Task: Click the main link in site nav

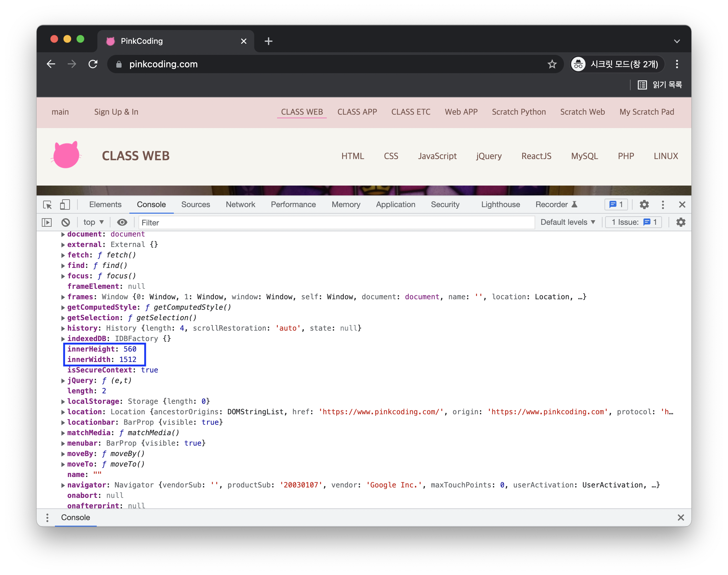Action: [x=60, y=112]
